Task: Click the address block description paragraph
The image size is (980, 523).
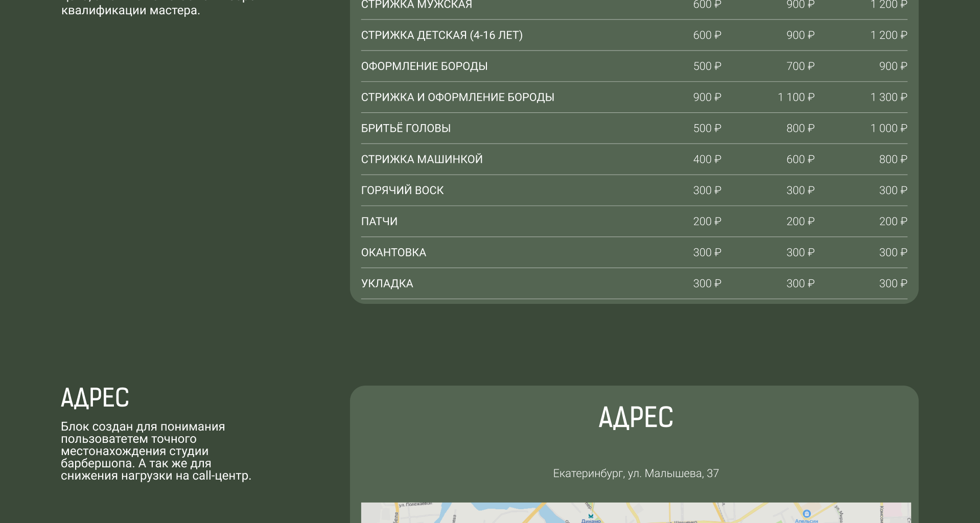Action: point(156,451)
